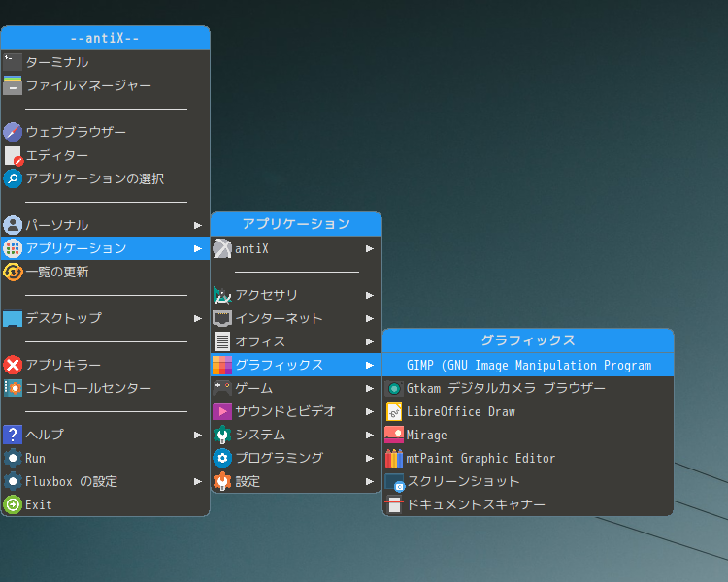Launch mtPaint Graphic Editor
Viewport: 728px width, 582px height.
click(528, 458)
